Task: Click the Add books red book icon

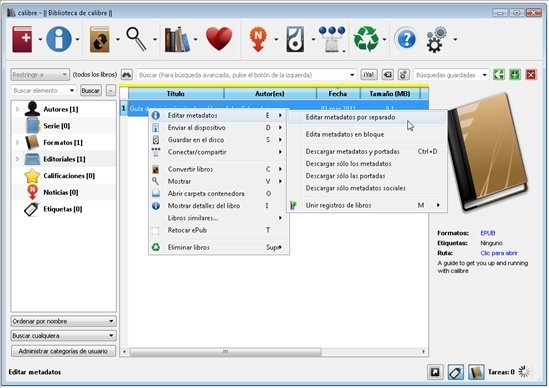Action: click(x=22, y=39)
